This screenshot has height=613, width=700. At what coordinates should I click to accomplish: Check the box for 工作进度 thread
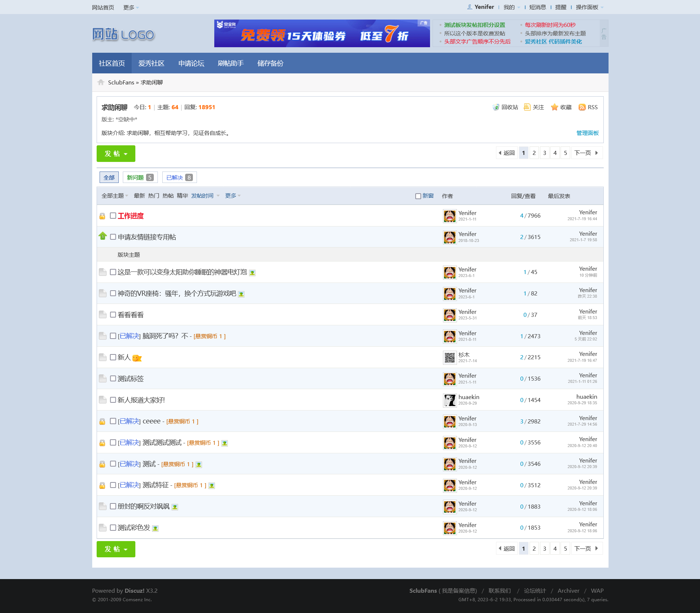pos(113,216)
